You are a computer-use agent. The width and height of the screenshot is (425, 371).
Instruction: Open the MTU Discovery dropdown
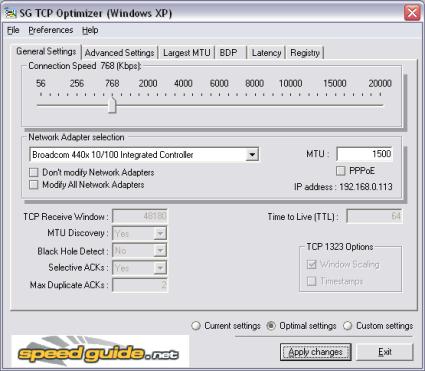160,233
